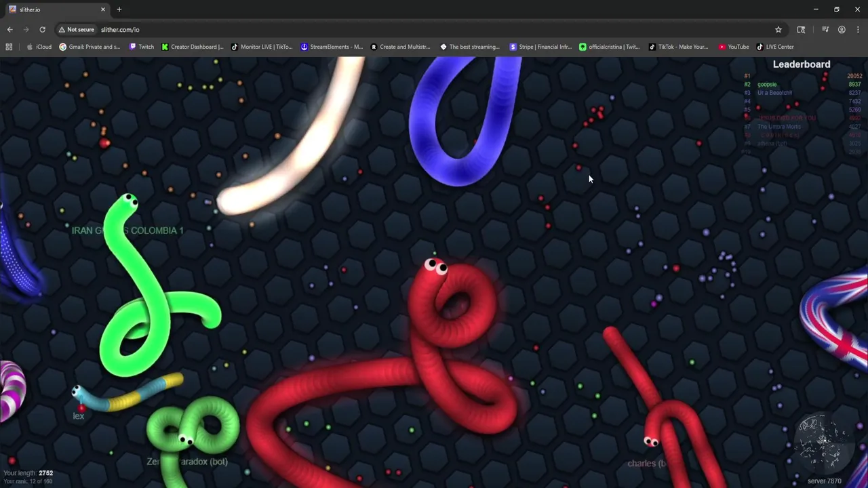868x488 pixels.
Task: Select the slither.io browser tab
Action: (57, 9)
